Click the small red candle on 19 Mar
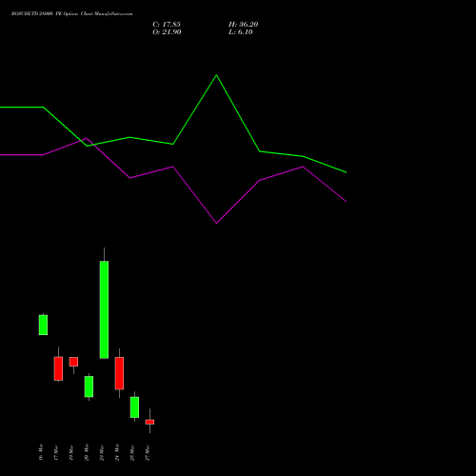Viewport: 476px width, 476px height. point(73,362)
